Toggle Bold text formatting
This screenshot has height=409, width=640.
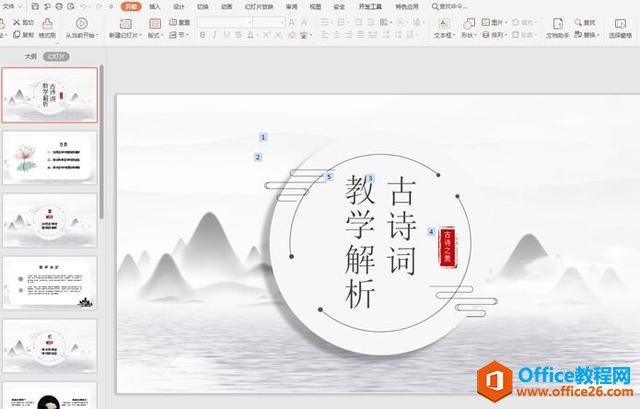(201, 34)
